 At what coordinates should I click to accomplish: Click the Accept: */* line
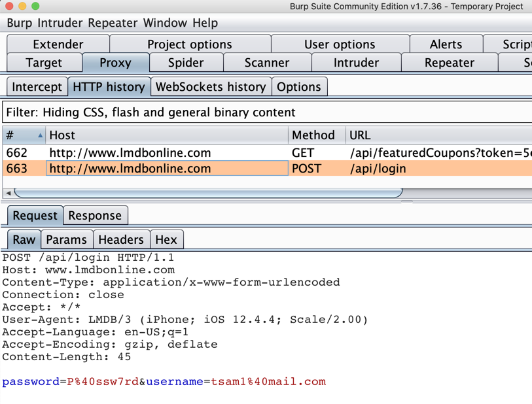[41, 307]
